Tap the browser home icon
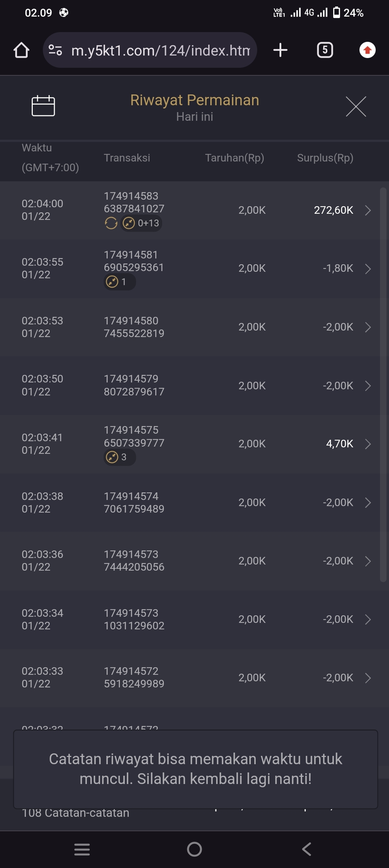Image resolution: width=389 pixels, height=868 pixels. [x=21, y=50]
